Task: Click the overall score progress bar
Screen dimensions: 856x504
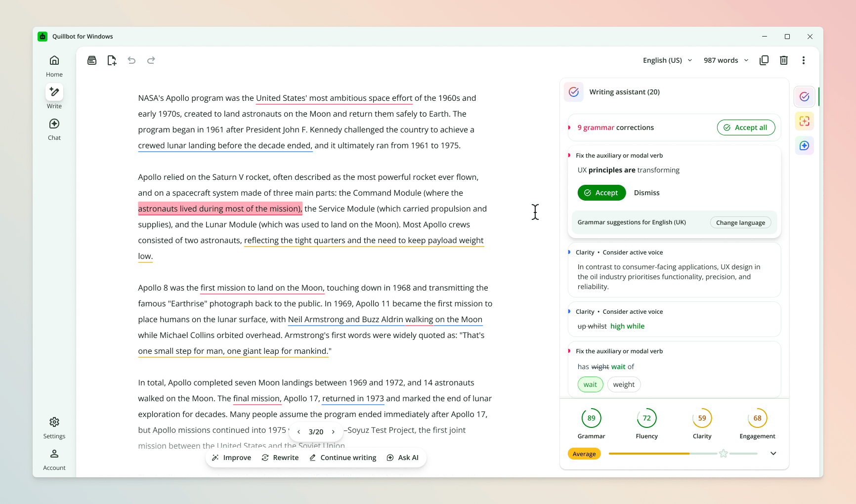Action: (683, 454)
